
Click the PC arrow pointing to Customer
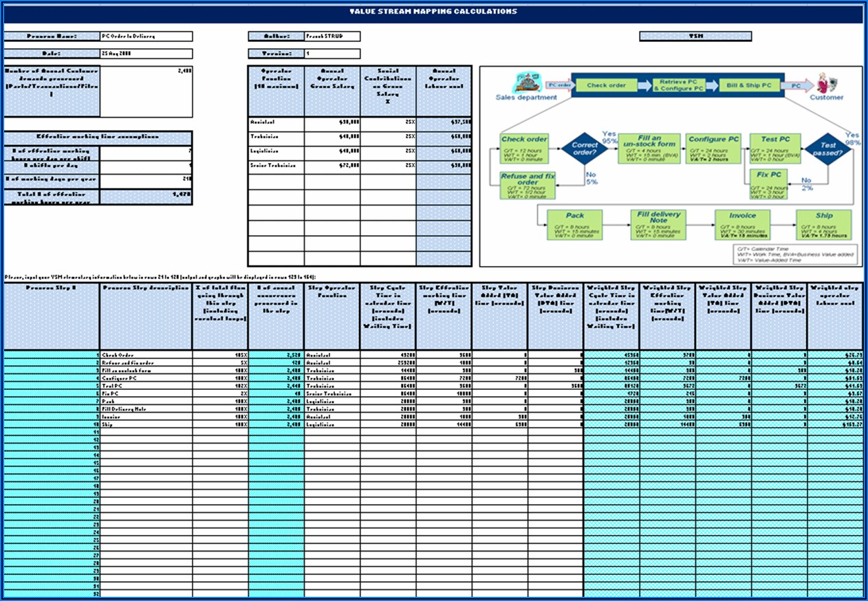(796, 86)
